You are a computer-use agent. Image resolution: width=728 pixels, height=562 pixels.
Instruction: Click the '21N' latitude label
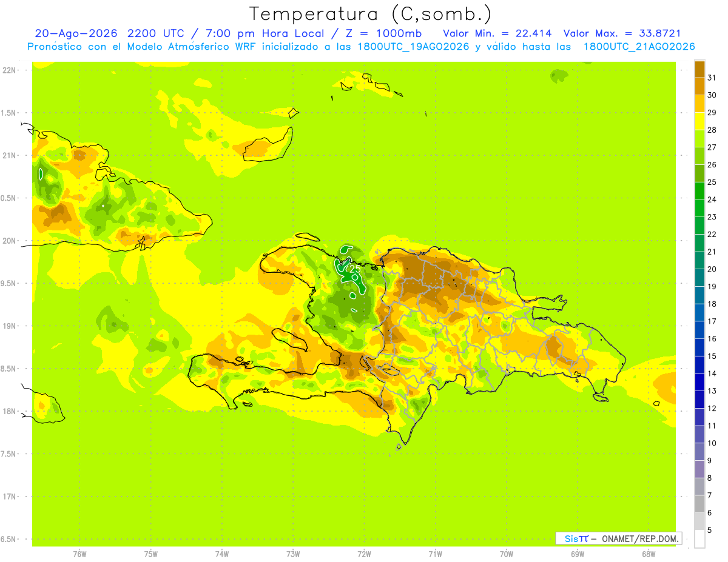(x=8, y=155)
